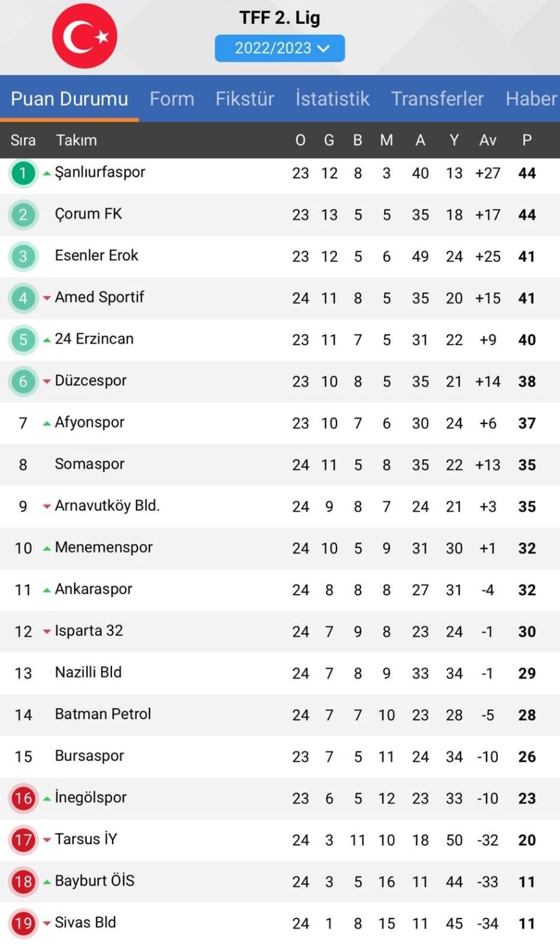This screenshot has width=560, height=944.
Task: Click the Av goal difference header
Action: (488, 140)
